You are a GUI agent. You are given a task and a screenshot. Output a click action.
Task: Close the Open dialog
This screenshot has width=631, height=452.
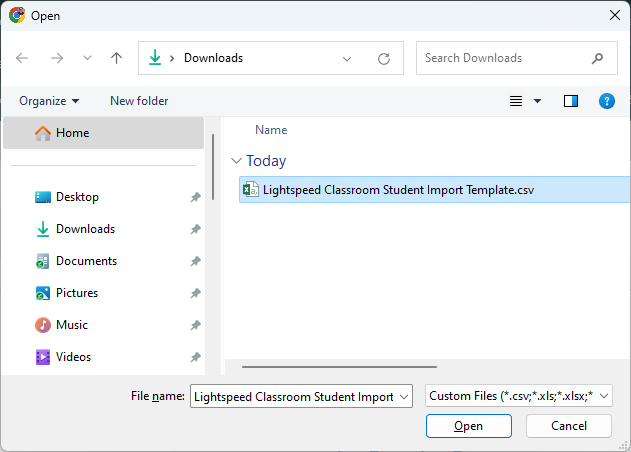[615, 15]
